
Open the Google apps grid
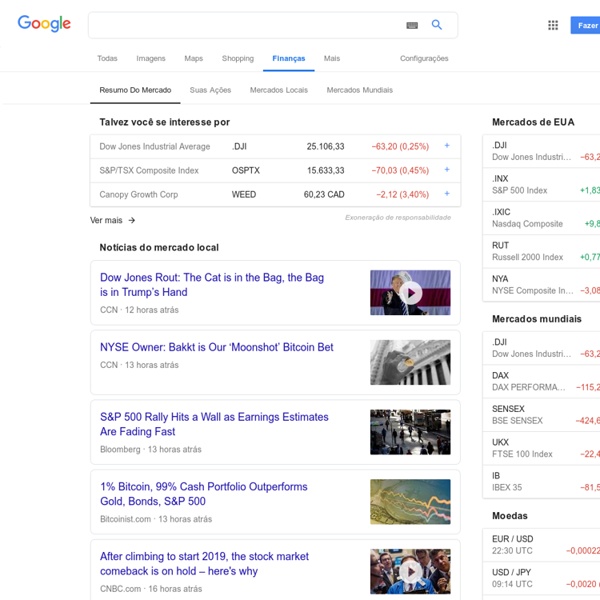pyautogui.click(x=553, y=25)
